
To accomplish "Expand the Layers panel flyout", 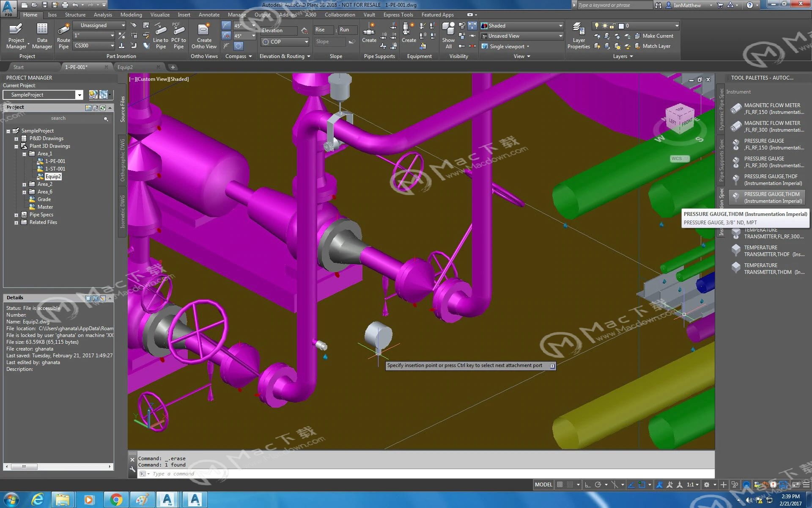I will [623, 56].
